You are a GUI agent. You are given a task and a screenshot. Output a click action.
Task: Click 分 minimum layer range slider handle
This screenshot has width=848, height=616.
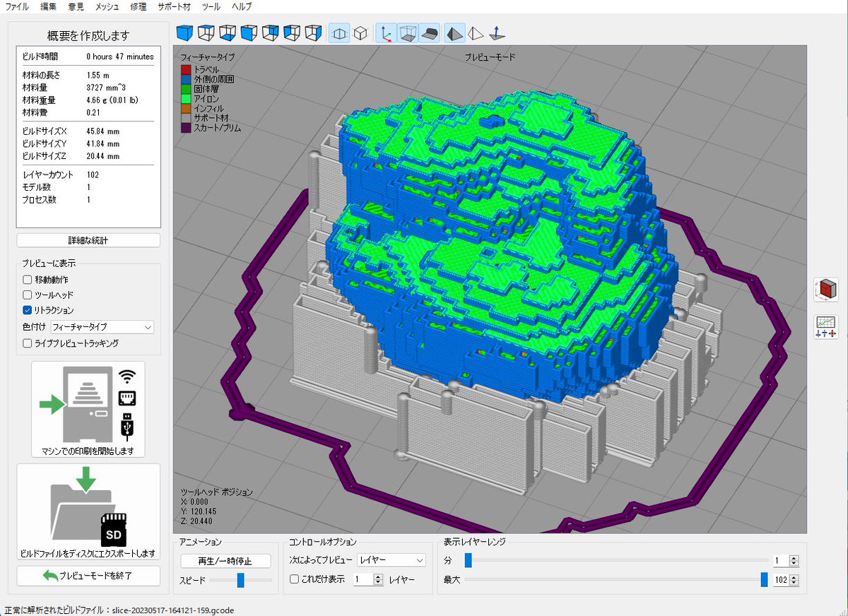coord(468,560)
